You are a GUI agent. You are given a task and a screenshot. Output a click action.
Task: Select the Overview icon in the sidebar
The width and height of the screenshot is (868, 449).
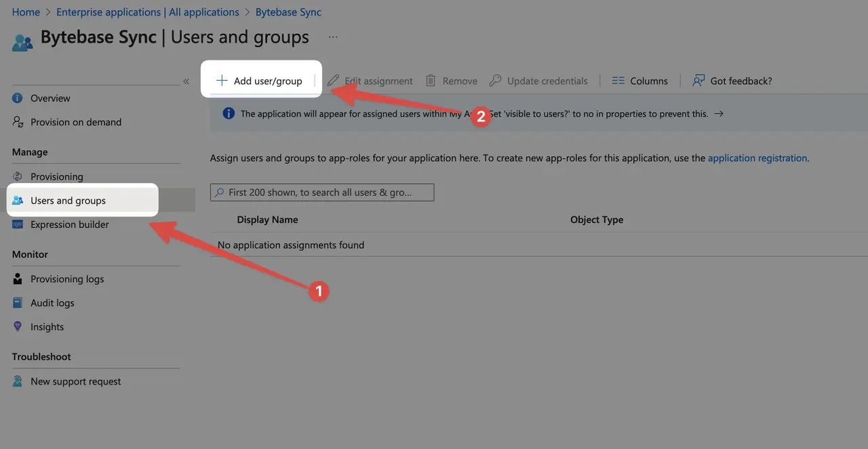[x=18, y=98]
